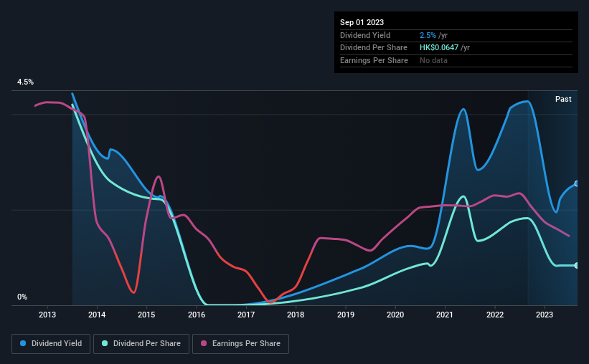Click the Dividend Per Share tooltip label
This screenshot has height=364, width=589.
point(374,48)
